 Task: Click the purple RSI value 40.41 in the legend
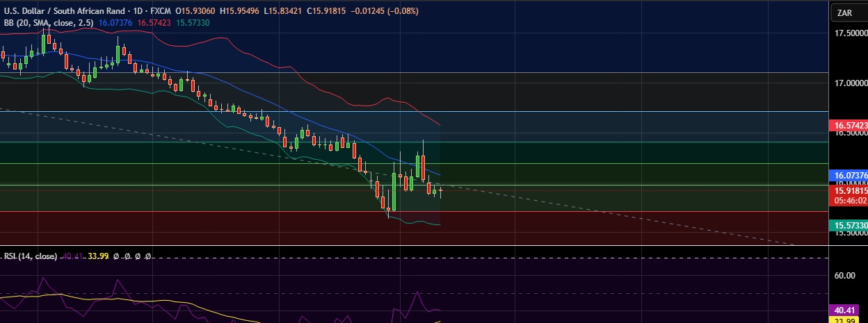coord(72,256)
